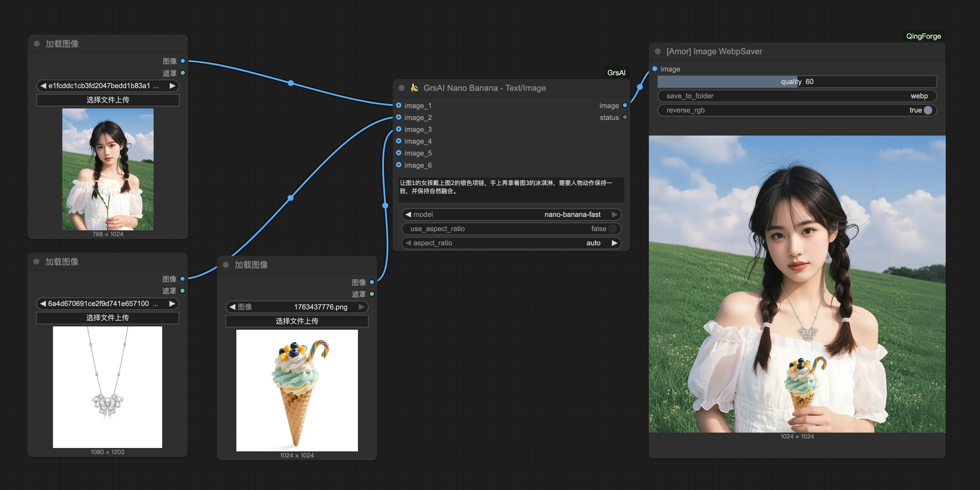This screenshot has width=980, height=490.
Task: Click the Chinese prompt text box
Action: point(511,189)
